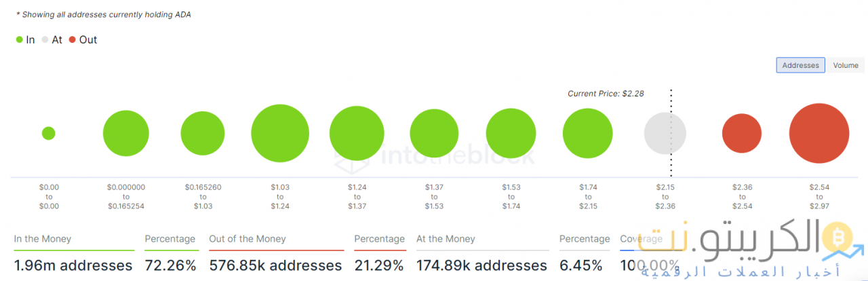The height and width of the screenshot is (281, 868).
Task: Click the gray $2.15 to $2.36 bubble
Action: (x=665, y=133)
